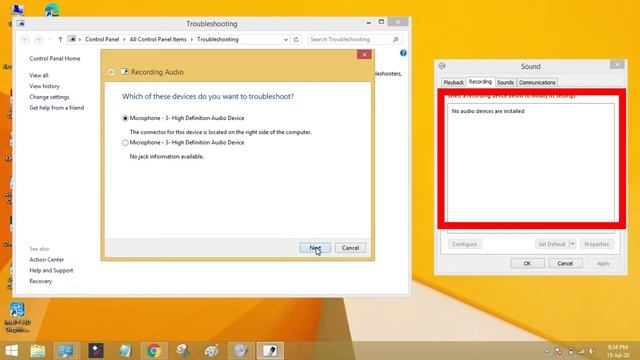640x360 pixels.
Task: Open the Control Panel taskbar icon
Action: click(x=65, y=351)
